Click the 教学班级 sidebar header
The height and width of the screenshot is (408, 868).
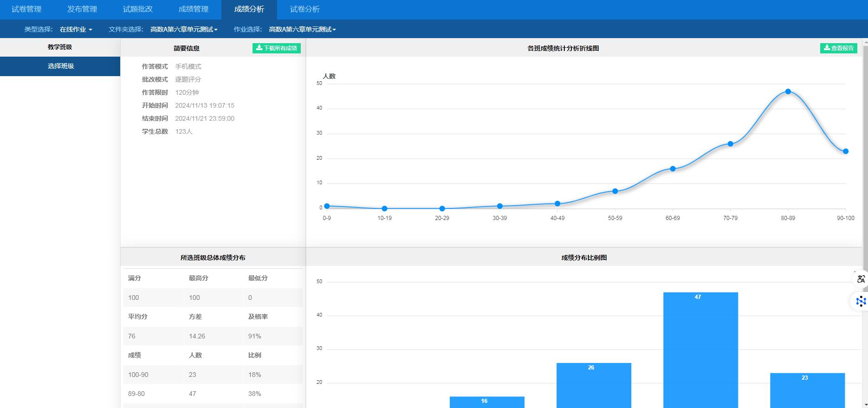[x=60, y=47]
